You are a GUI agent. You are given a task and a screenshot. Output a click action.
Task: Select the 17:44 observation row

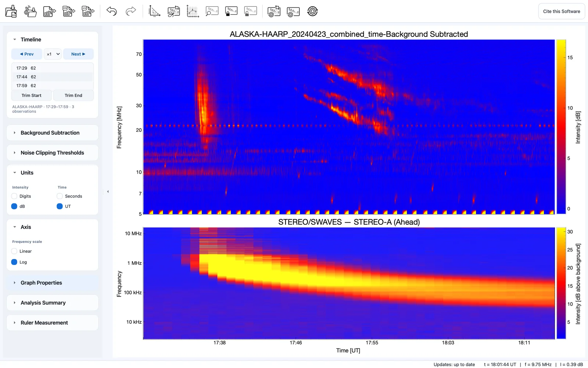point(53,77)
